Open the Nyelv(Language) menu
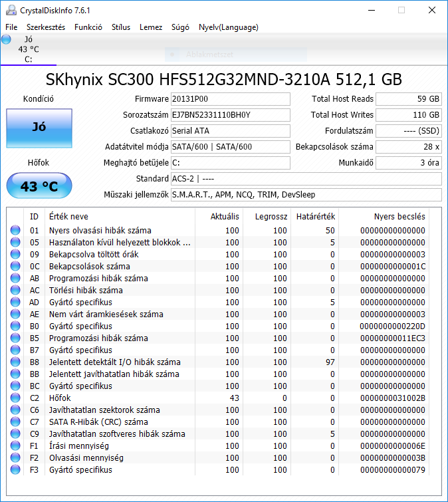The height and width of the screenshot is (502, 448). point(229,27)
